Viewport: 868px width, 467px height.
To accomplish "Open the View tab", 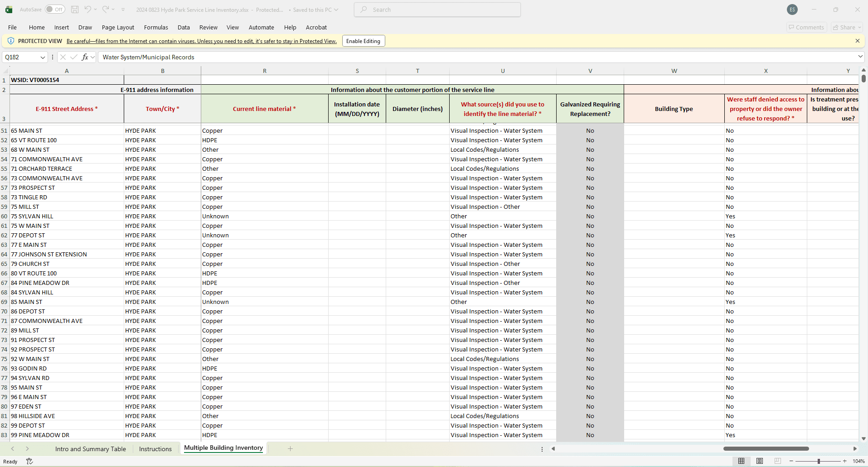I will coord(233,27).
